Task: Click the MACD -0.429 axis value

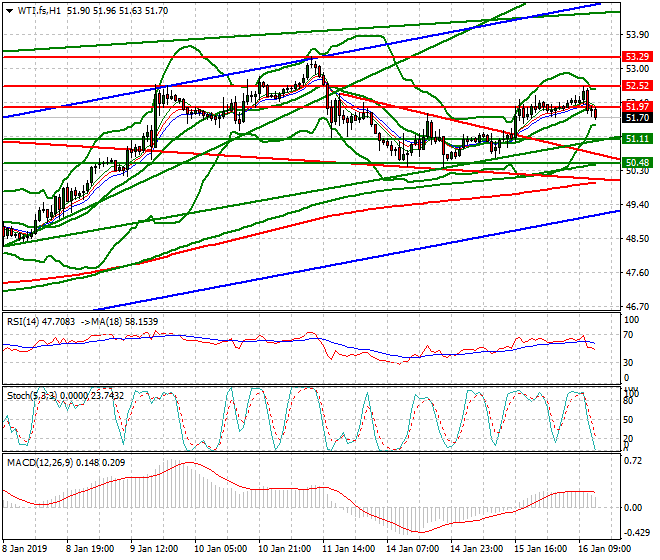Action: [636, 533]
